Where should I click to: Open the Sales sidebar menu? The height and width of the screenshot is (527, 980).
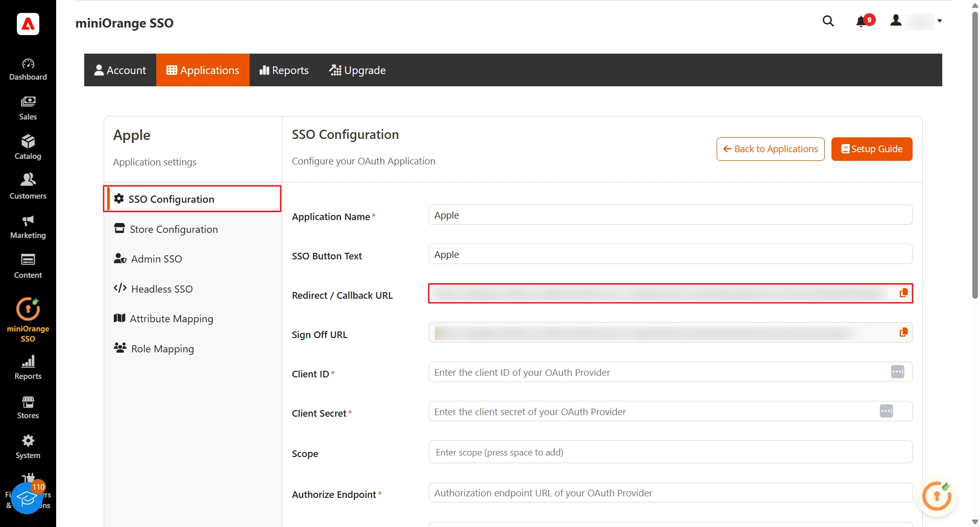[28, 109]
